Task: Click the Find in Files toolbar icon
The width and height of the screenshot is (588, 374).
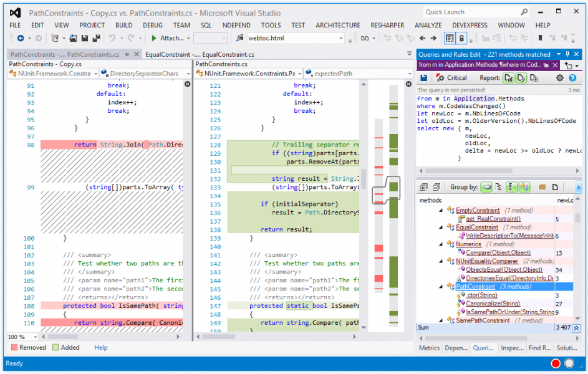Action: (239, 38)
